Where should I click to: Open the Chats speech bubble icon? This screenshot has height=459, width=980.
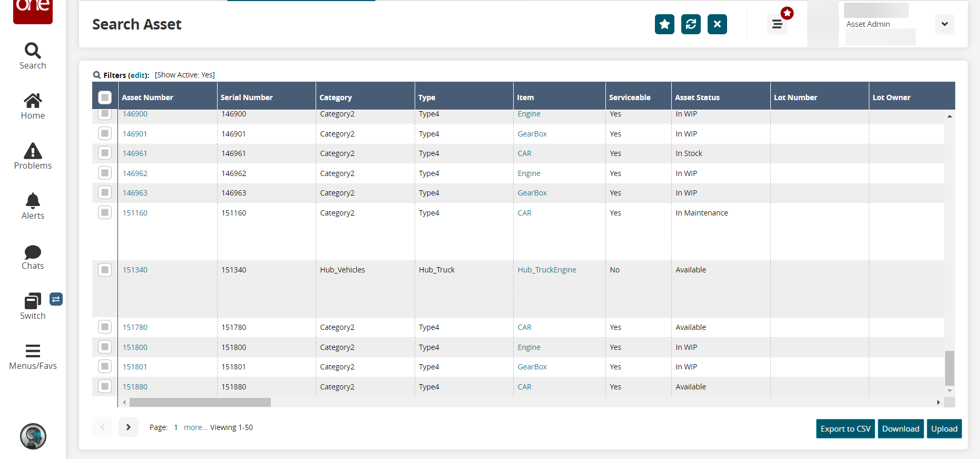(x=33, y=252)
